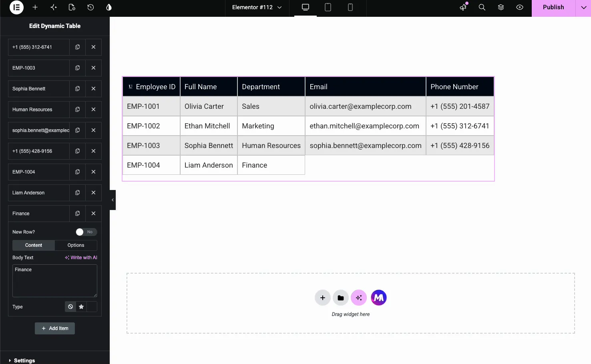Click inside the Body Text field
Viewport: 591px width, 364px height.
[x=55, y=281]
